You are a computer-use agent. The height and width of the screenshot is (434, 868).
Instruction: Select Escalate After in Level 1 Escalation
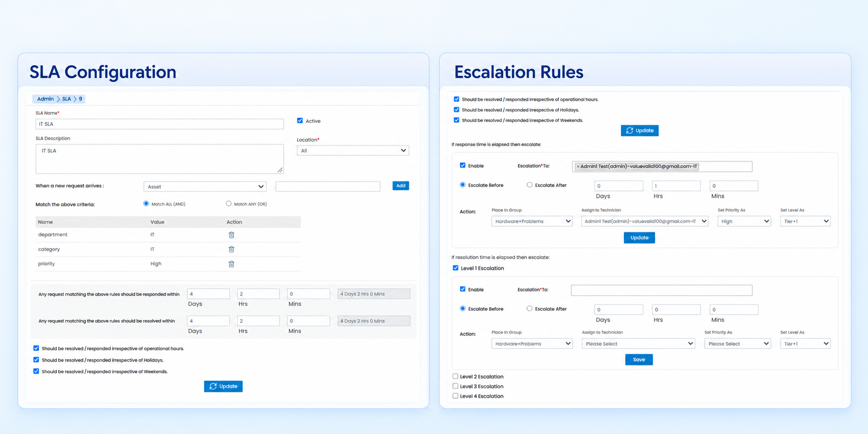tap(529, 309)
